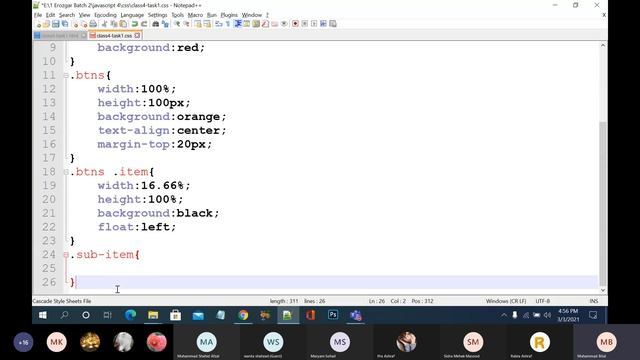Viewport: 640px width, 360px height.
Task: Click the Windows Start button
Action: (42, 315)
